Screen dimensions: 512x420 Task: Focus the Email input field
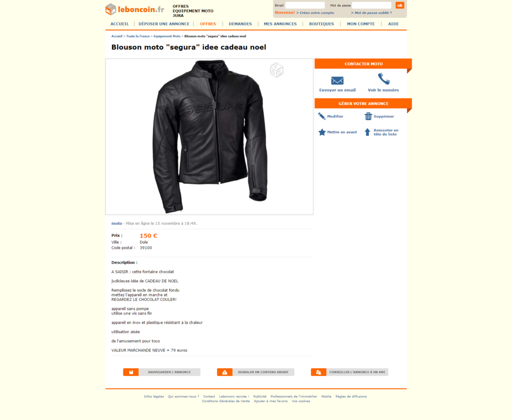305,5
